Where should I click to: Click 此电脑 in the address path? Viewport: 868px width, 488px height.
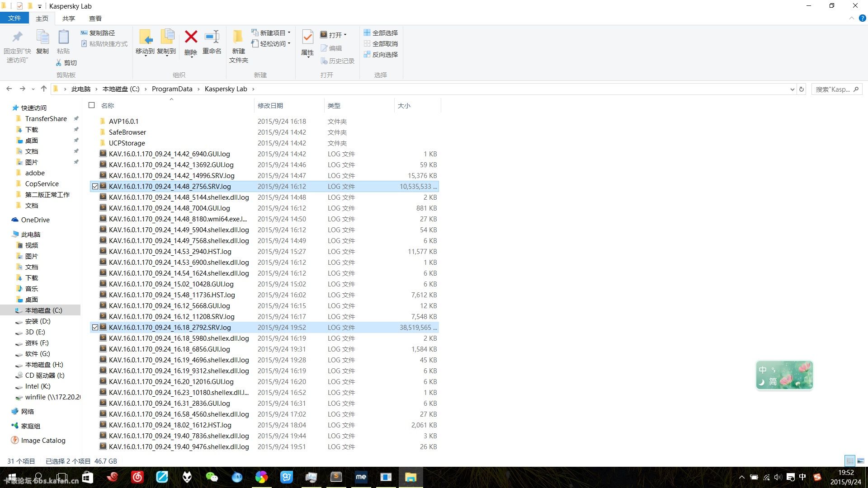coord(81,89)
